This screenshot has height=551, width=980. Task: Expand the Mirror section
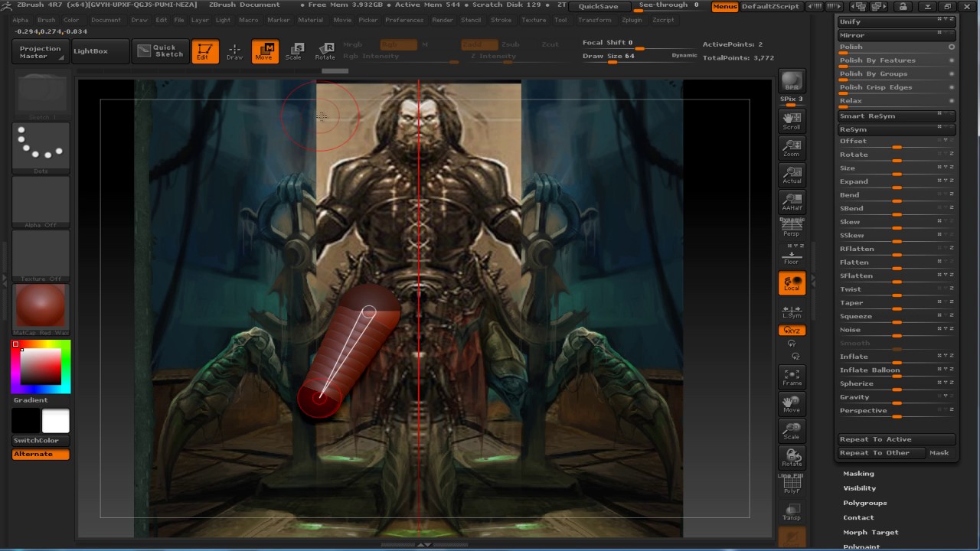click(x=897, y=35)
